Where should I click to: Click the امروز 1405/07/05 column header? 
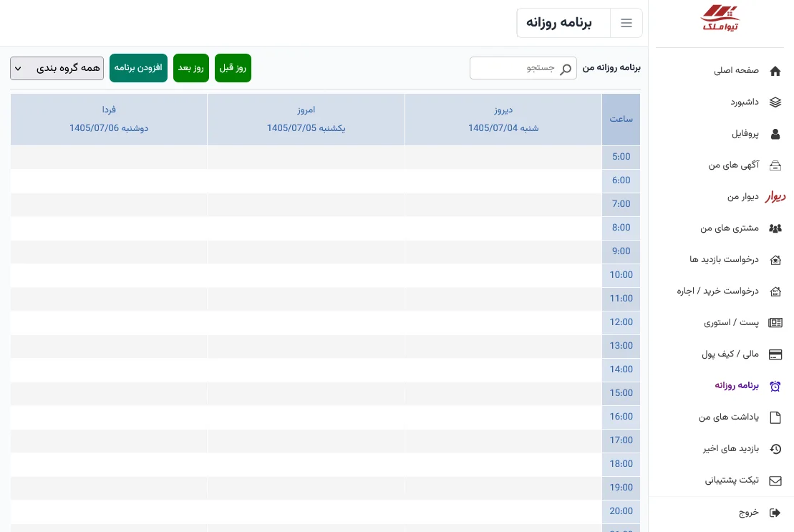click(x=306, y=120)
